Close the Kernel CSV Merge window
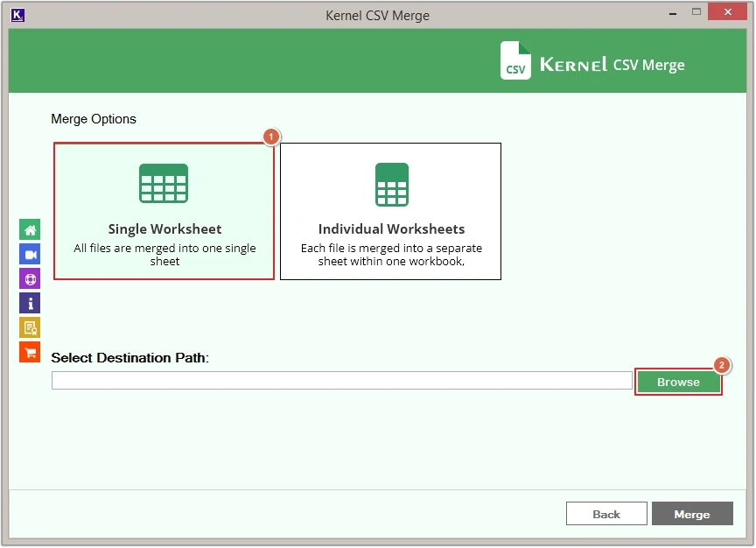This screenshot has height=548, width=756. tap(727, 12)
